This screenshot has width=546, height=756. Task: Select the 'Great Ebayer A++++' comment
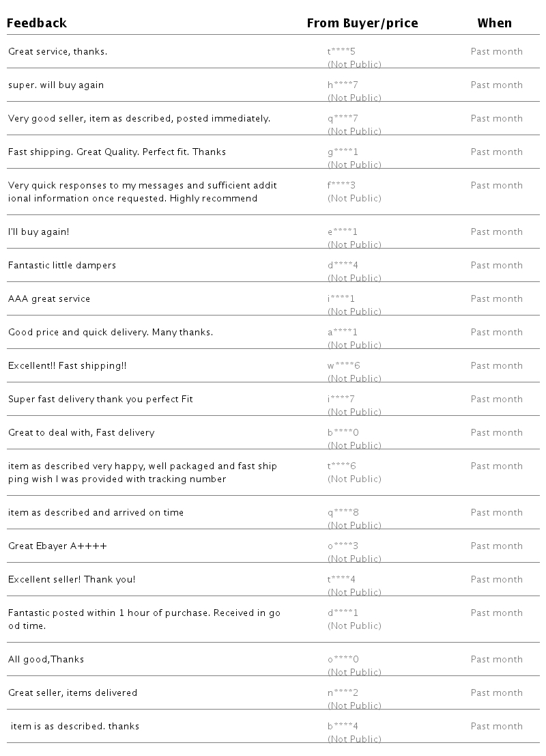pyautogui.click(x=57, y=546)
